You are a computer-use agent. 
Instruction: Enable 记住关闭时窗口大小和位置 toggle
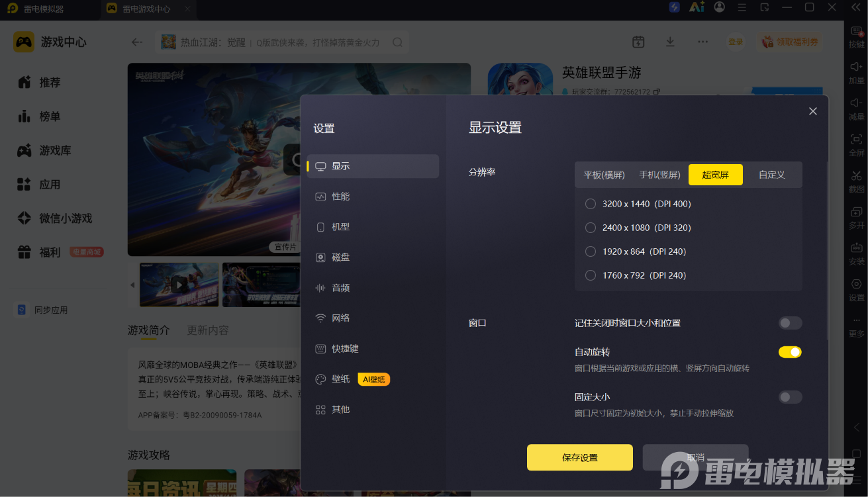pos(790,323)
